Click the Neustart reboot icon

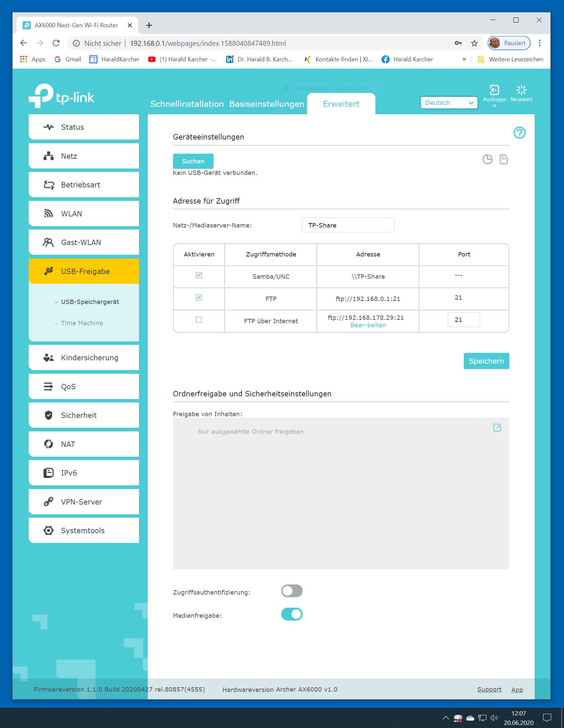[x=521, y=90]
